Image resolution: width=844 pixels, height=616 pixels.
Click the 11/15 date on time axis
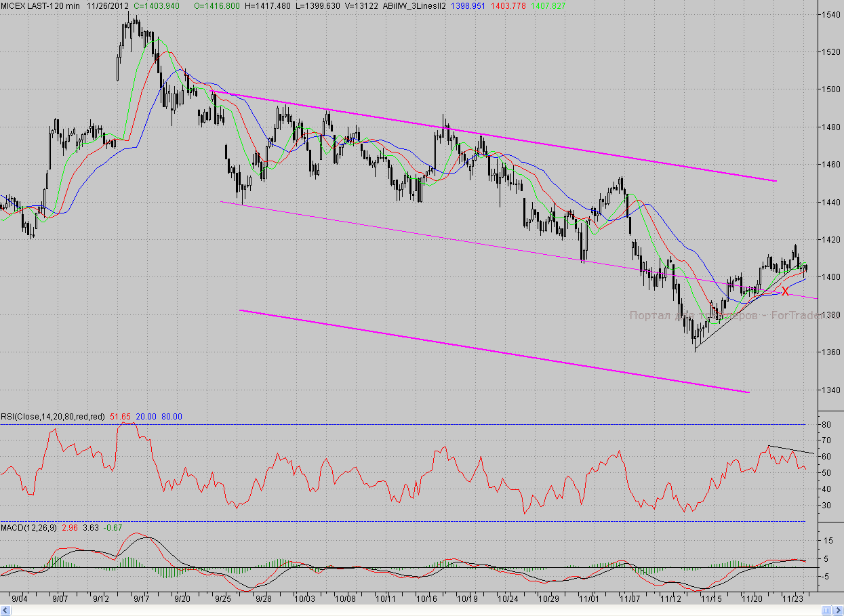[712, 599]
